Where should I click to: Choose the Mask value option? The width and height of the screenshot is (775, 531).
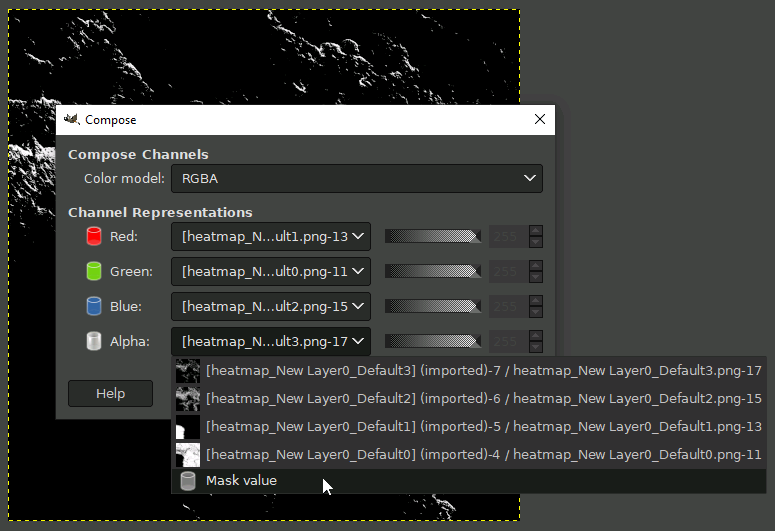469,481
